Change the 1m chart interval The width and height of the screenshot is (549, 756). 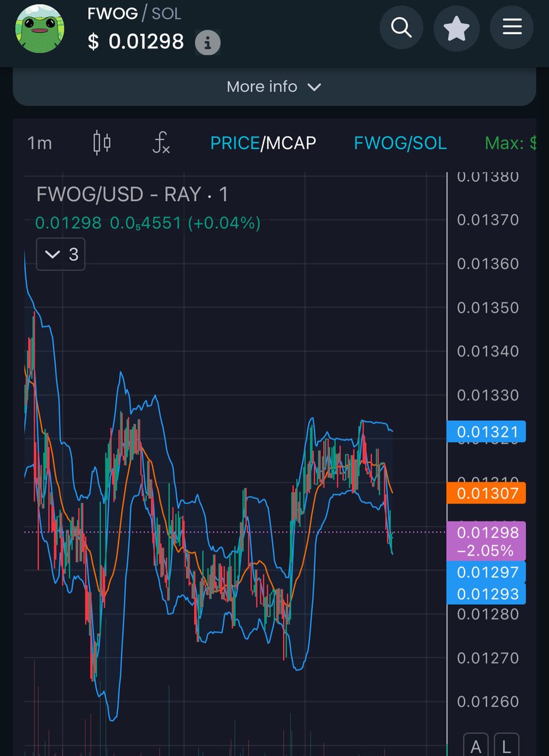(40, 144)
